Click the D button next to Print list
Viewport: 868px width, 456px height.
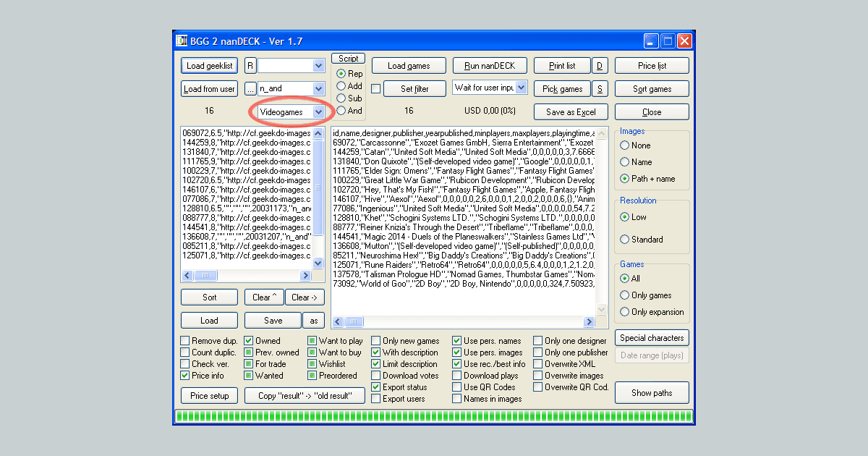pyautogui.click(x=600, y=65)
